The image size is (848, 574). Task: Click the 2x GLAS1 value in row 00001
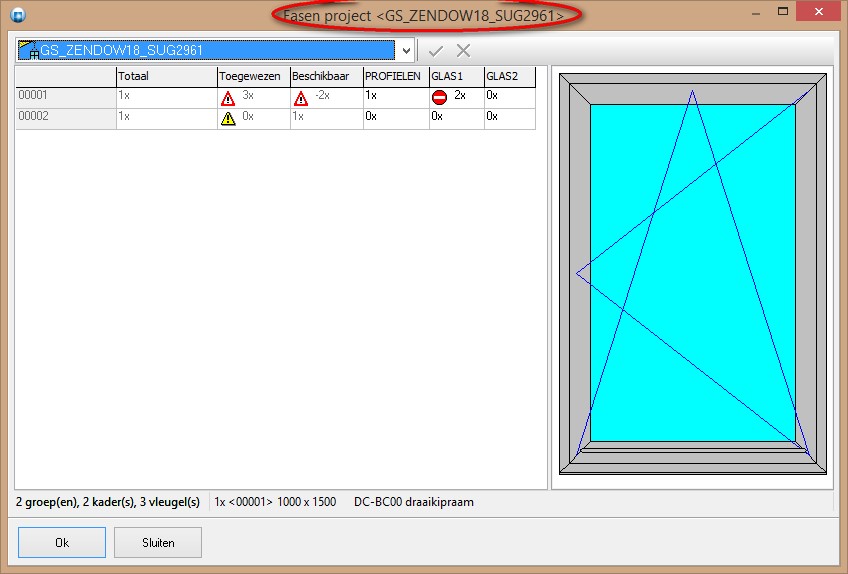point(460,95)
